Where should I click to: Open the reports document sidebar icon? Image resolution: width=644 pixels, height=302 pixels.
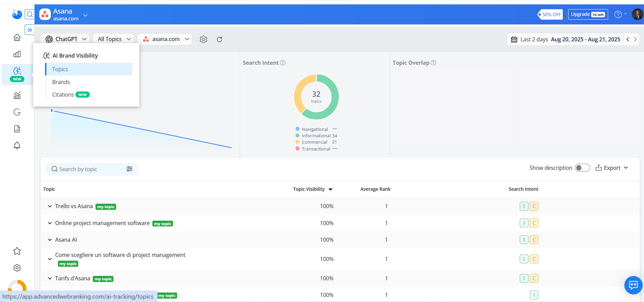pyautogui.click(x=17, y=129)
